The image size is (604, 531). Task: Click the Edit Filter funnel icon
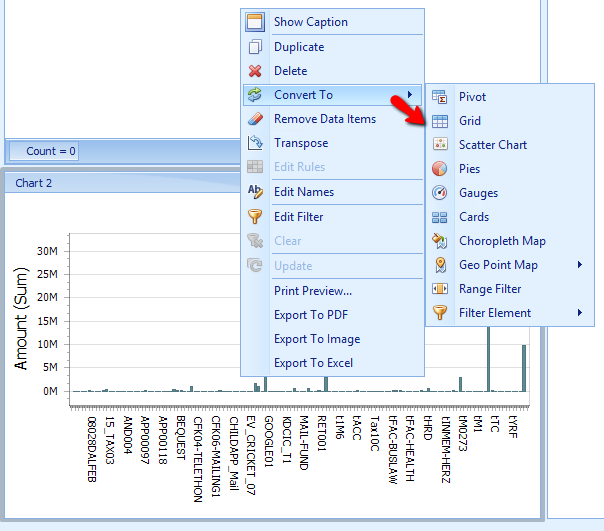point(255,216)
